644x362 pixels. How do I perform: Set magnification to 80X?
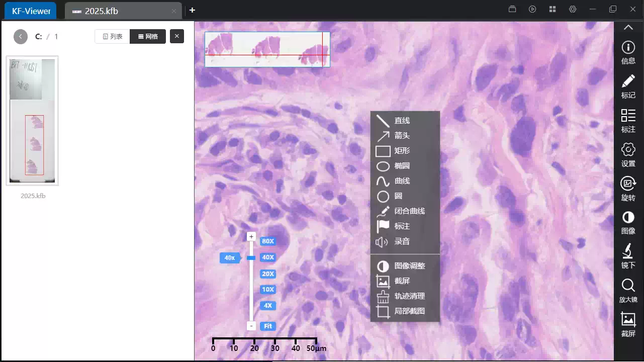point(267,241)
